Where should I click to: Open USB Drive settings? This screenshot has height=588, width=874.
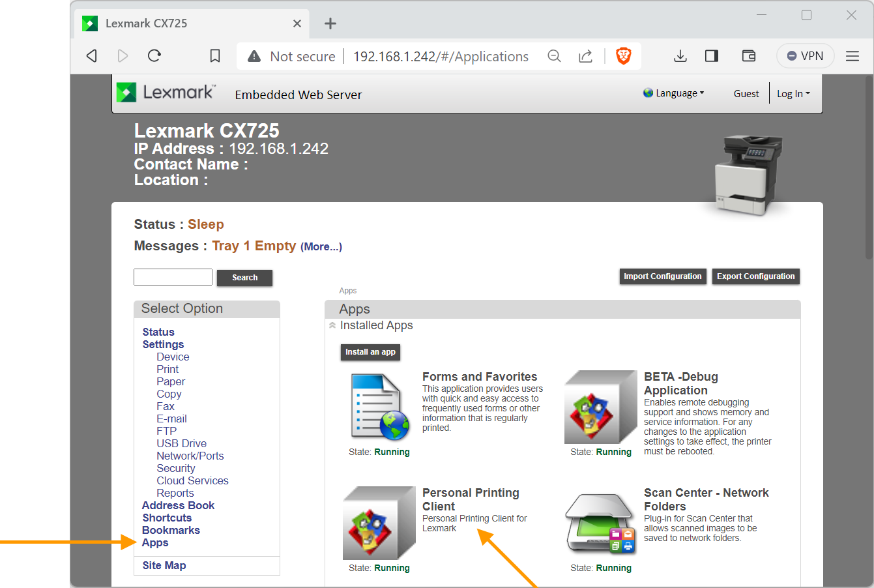tap(181, 444)
